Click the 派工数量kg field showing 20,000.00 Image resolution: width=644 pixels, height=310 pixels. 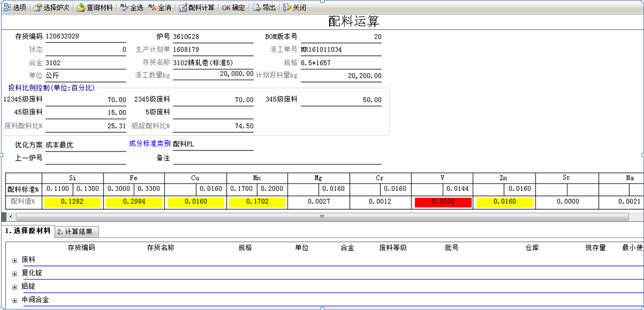click(213, 74)
